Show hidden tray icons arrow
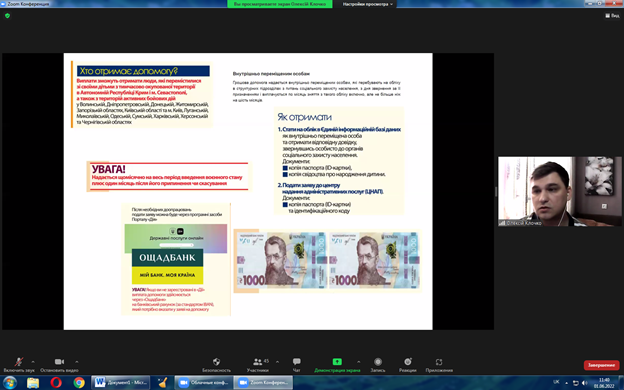The image size is (624, 390). tap(567, 383)
